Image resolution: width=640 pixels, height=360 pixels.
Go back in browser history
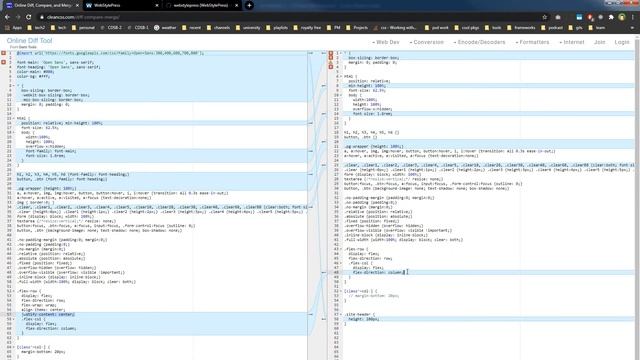pyautogui.click(x=7, y=17)
